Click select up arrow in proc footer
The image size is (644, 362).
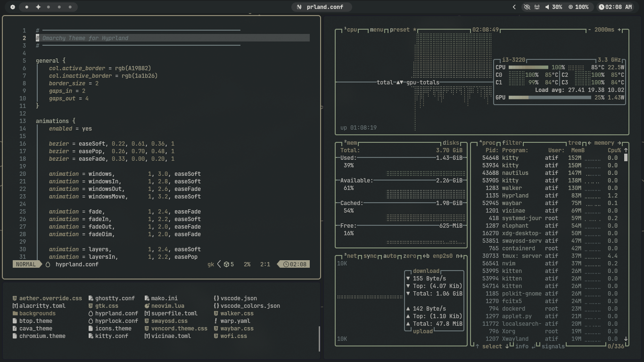(477, 346)
